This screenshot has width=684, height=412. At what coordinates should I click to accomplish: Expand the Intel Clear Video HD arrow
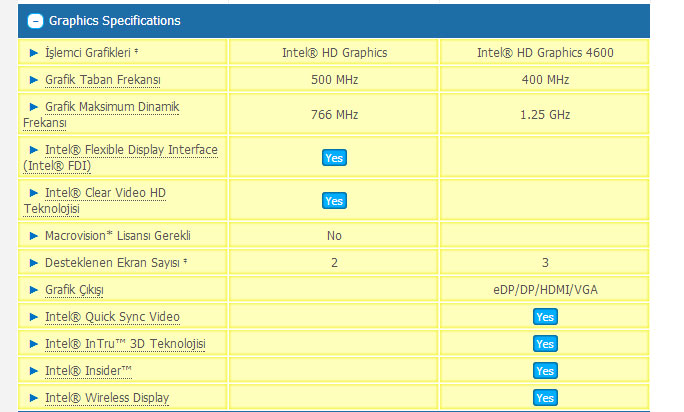[x=34, y=193]
